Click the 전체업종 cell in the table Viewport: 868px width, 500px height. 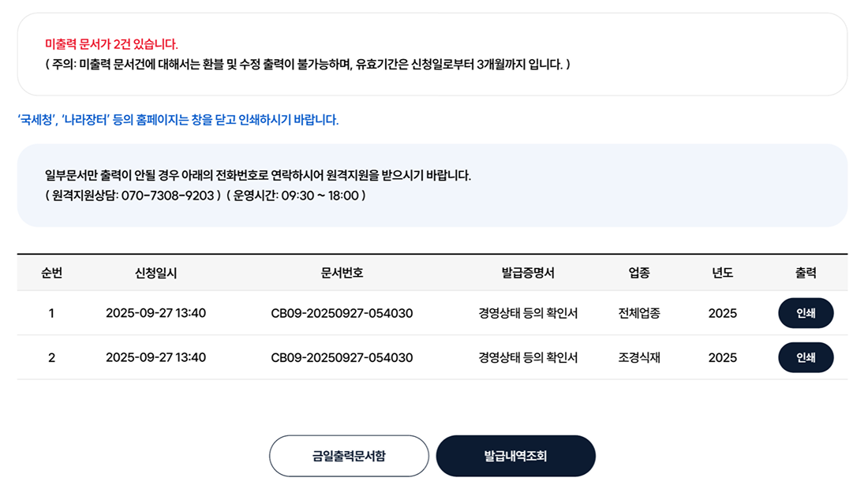pyautogui.click(x=639, y=313)
